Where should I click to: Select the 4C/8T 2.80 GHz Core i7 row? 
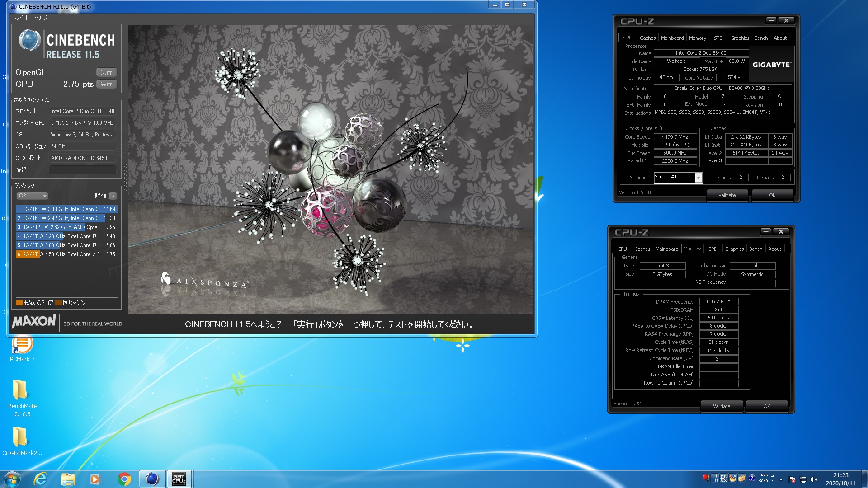tap(66, 245)
